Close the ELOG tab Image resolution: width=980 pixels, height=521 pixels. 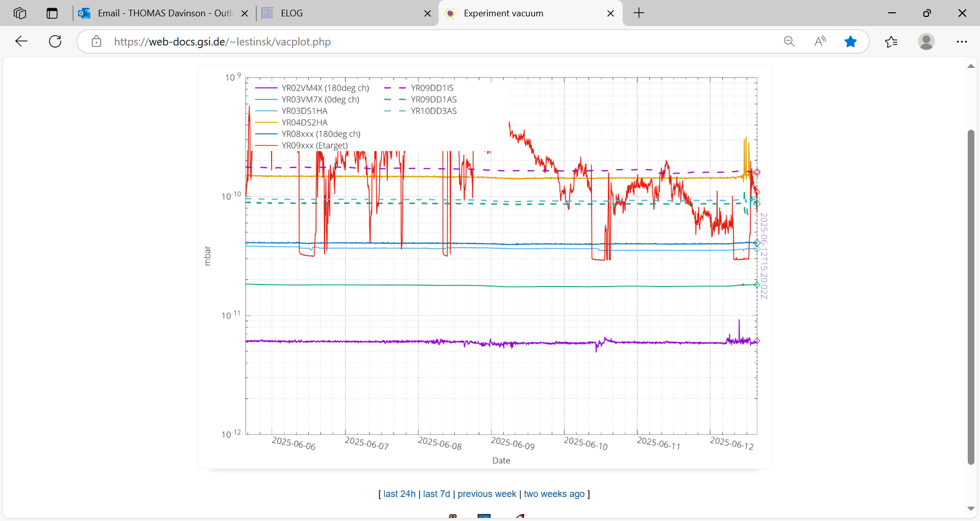(428, 13)
